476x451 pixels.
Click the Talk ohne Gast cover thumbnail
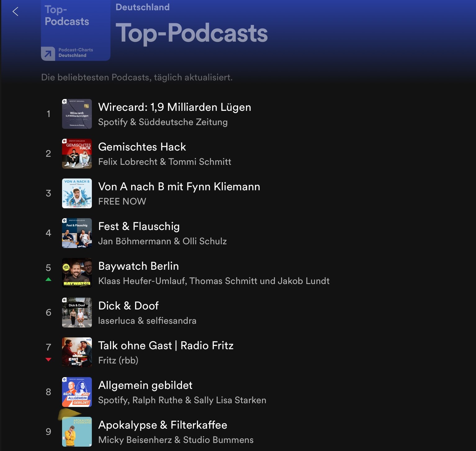pyautogui.click(x=77, y=352)
